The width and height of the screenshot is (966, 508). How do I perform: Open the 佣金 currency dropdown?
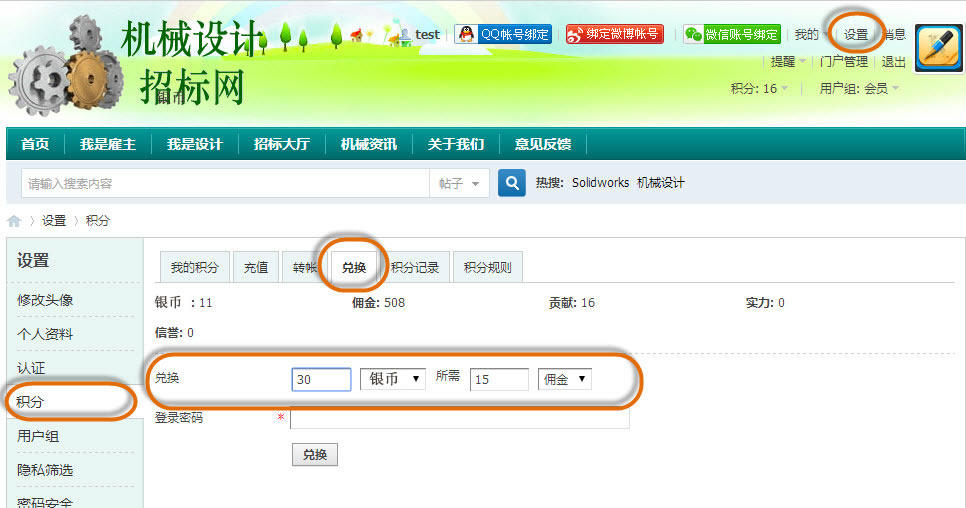(564, 379)
